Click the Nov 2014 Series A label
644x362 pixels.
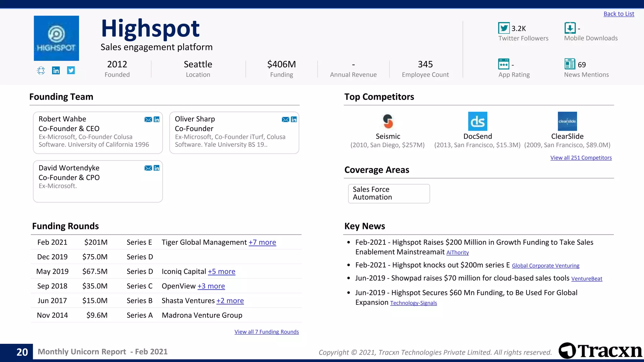pos(140,315)
